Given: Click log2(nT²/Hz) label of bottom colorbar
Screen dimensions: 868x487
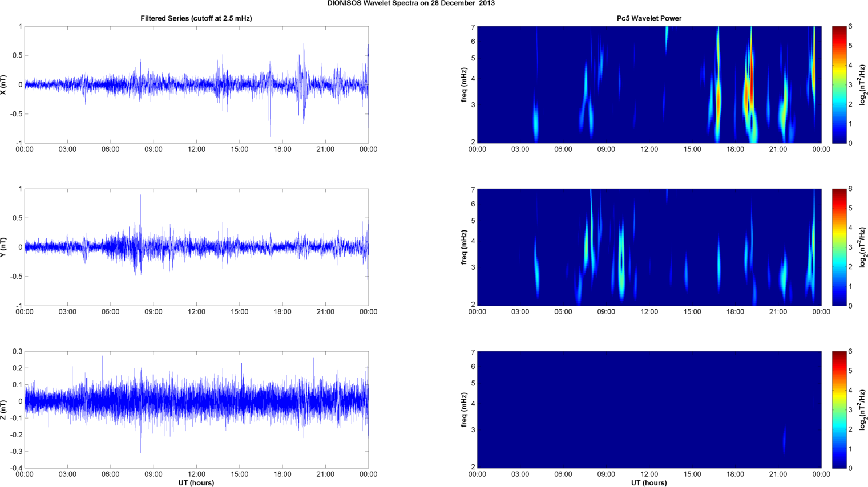Looking at the screenshot, I should click(x=863, y=410).
